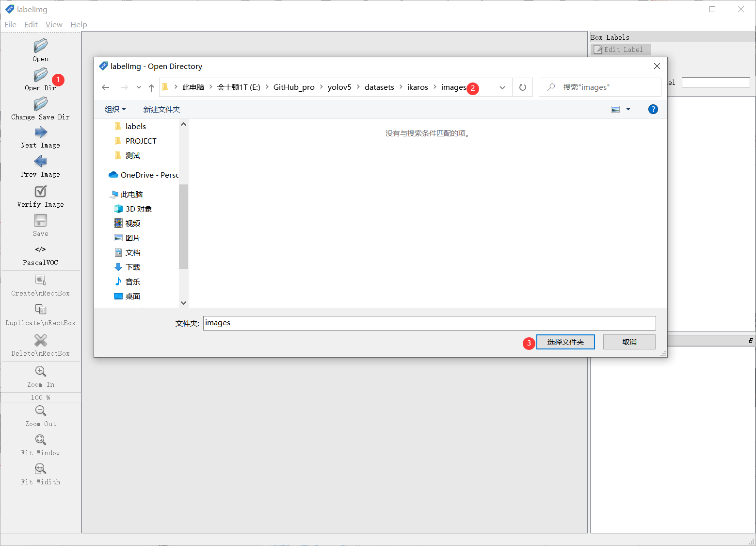The width and height of the screenshot is (756, 546).
Task: Click 选择文件夹 select folder button
Action: (x=565, y=342)
